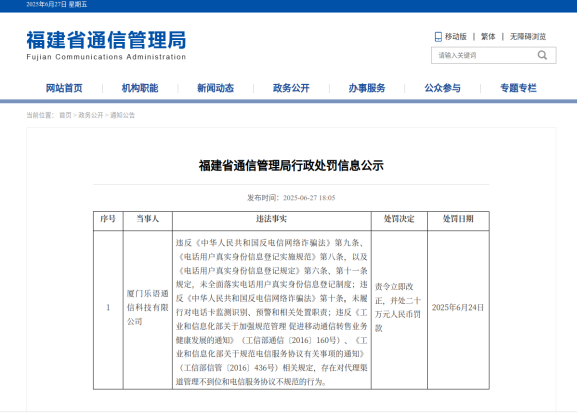This screenshot has width=578, height=413.
Task: Click the search magnifier icon
Action: tap(542, 55)
